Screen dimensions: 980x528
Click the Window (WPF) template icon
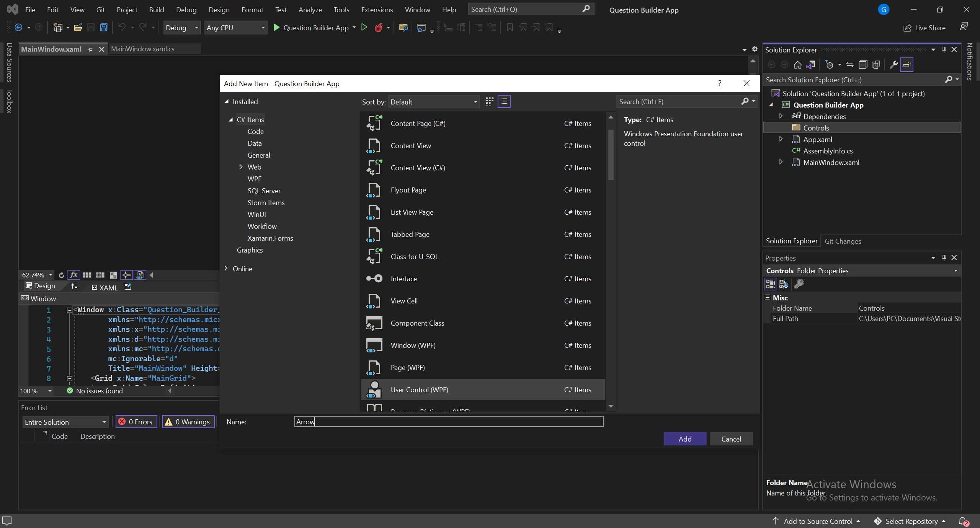pos(373,345)
